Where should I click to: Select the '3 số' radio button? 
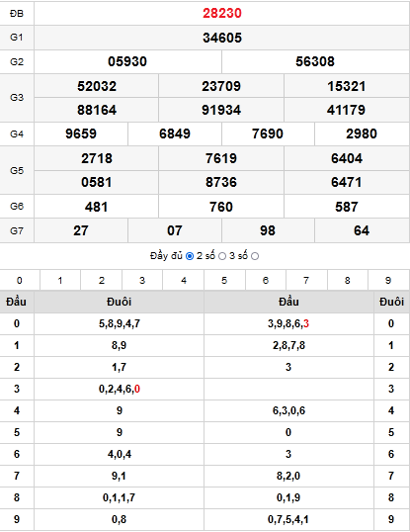(255, 256)
